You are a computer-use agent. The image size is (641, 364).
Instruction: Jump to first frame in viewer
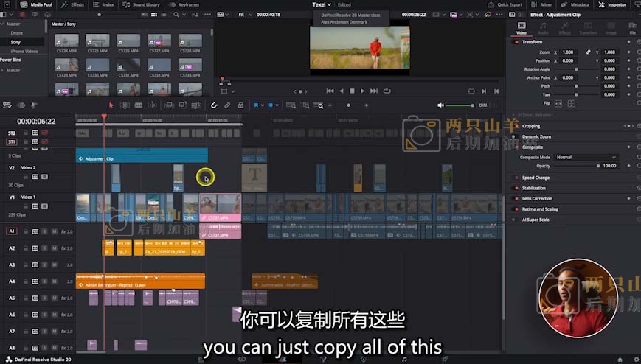pyautogui.click(x=329, y=91)
